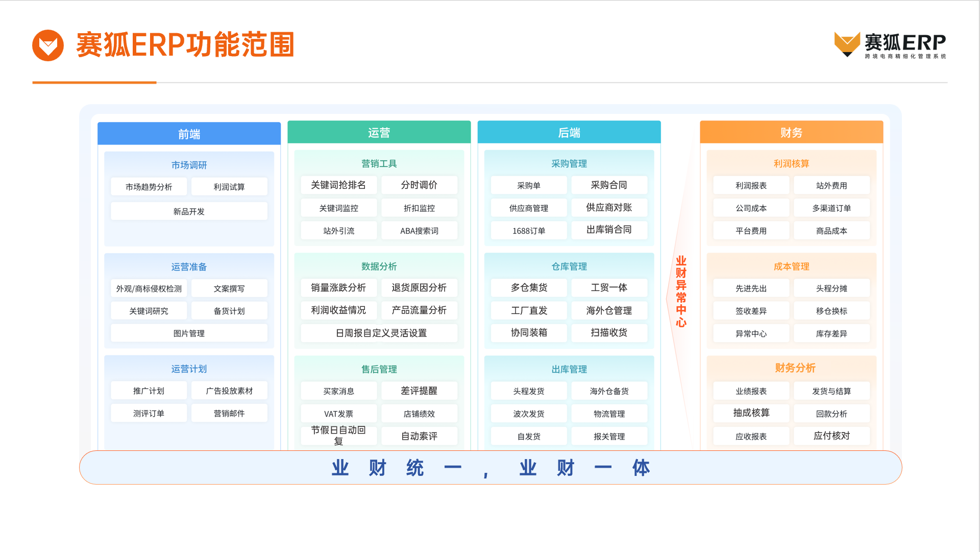
Task: Click the 推广计划 box
Action: (x=149, y=391)
